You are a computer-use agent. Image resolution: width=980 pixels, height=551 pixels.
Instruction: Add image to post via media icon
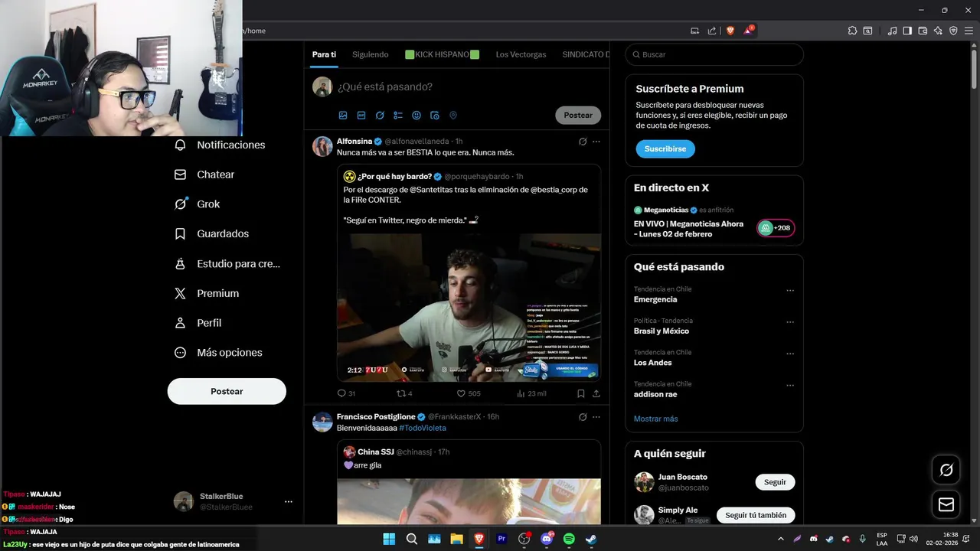click(343, 116)
